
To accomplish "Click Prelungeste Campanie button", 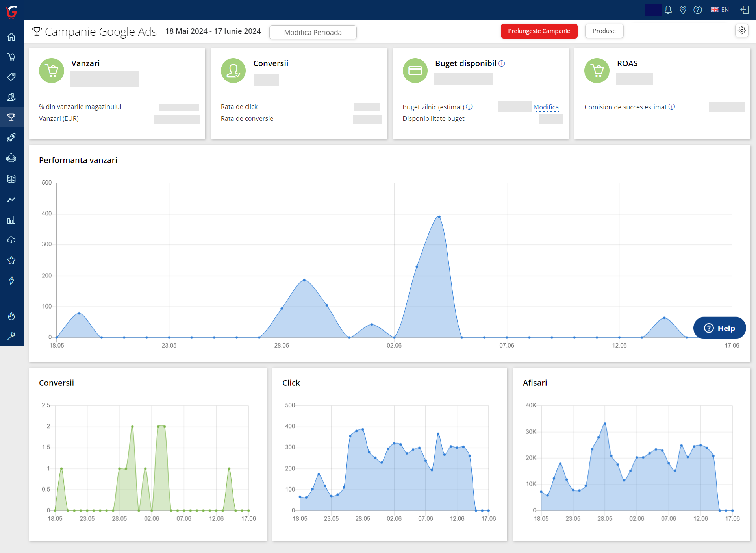I will point(539,31).
